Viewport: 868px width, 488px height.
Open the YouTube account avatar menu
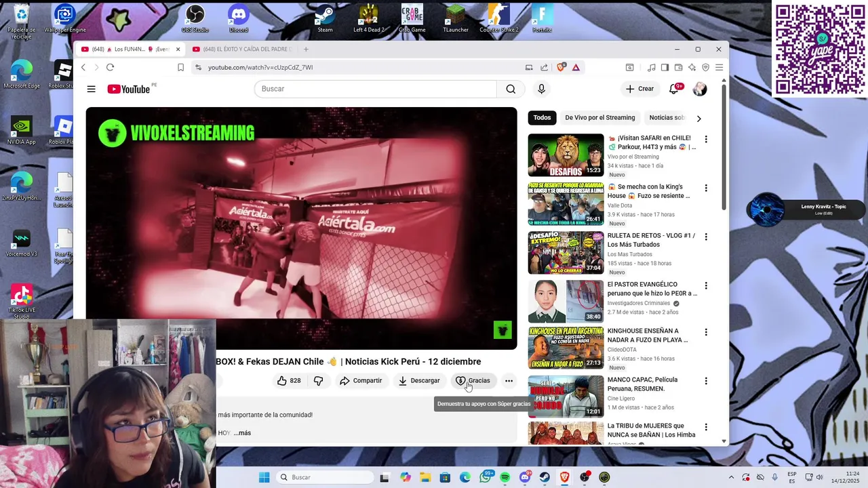(700, 89)
